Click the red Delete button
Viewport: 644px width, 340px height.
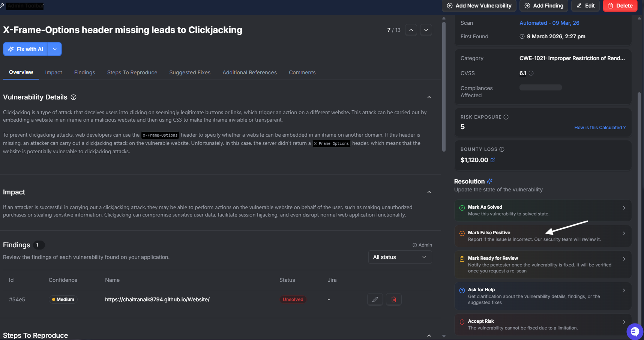click(x=620, y=6)
